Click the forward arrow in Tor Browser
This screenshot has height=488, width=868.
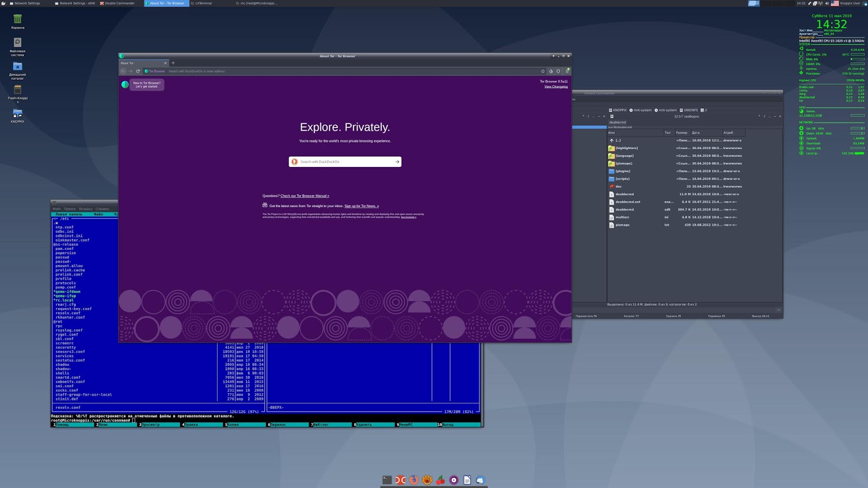click(x=131, y=71)
